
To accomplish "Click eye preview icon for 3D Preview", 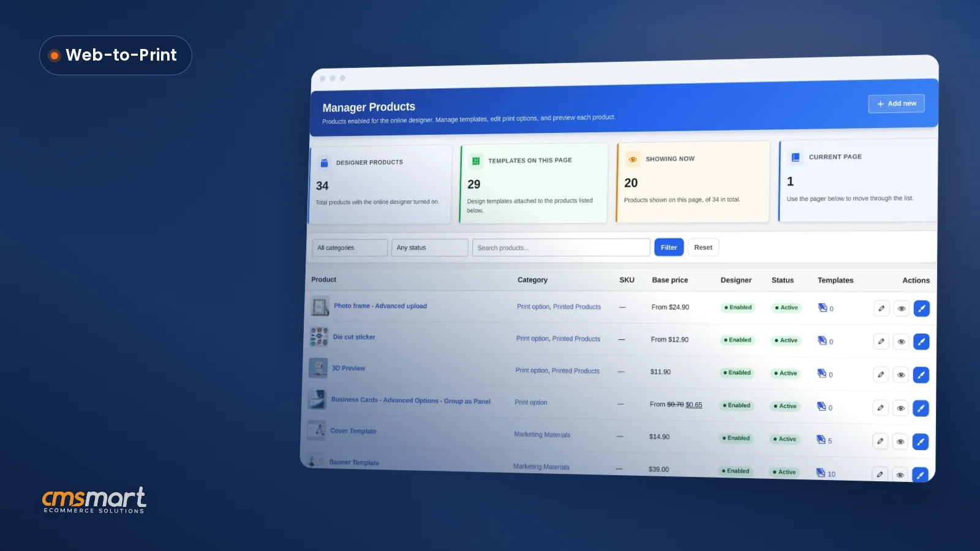I will (901, 375).
